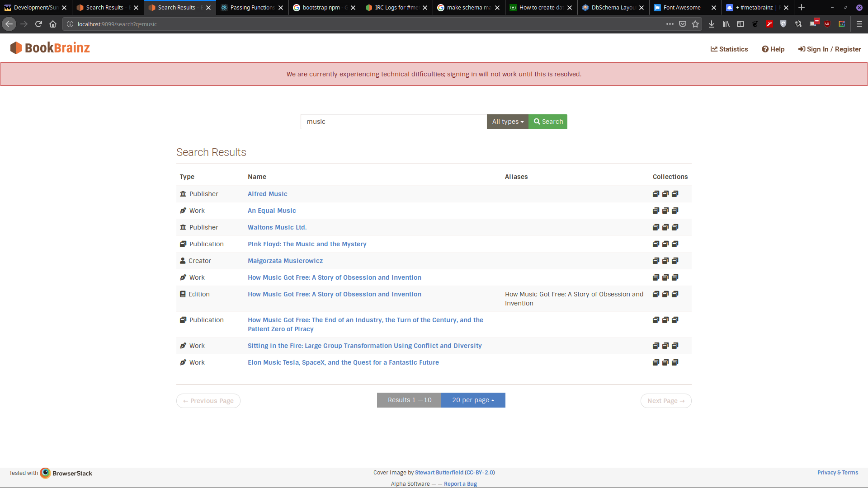The image size is (868, 488).
Task: Open Pink Floyd: The Music and the Mystery
Action: click(x=307, y=244)
